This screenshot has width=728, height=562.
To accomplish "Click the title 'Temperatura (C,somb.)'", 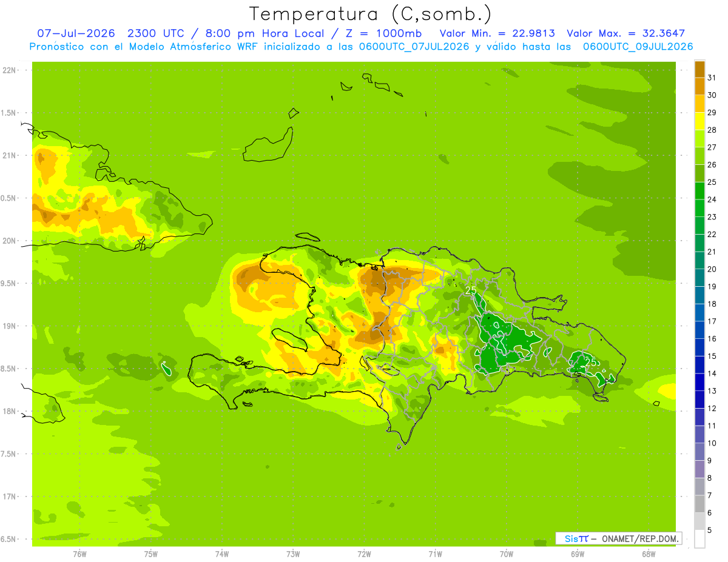I will pyautogui.click(x=371, y=14).
